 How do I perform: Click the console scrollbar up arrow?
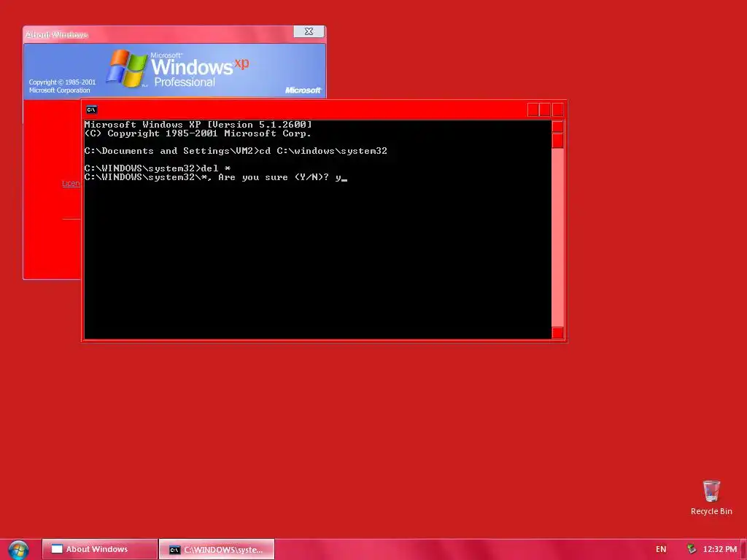click(x=557, y=126)
